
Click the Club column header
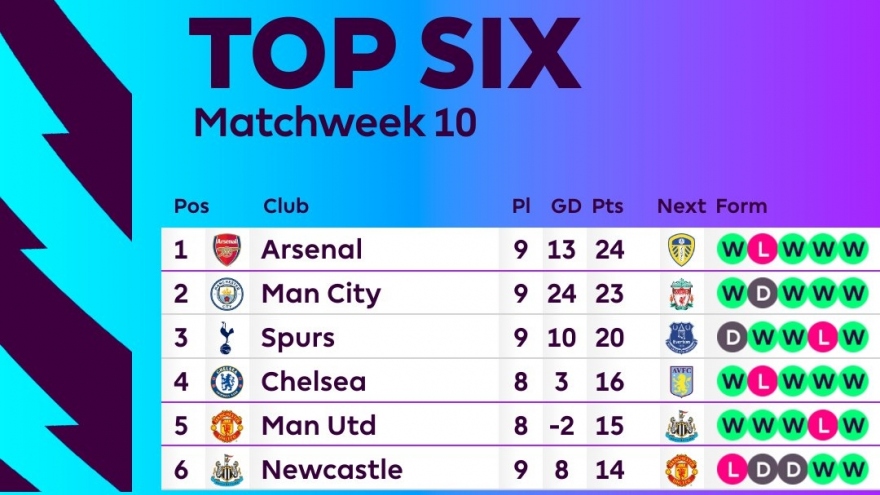286,207
